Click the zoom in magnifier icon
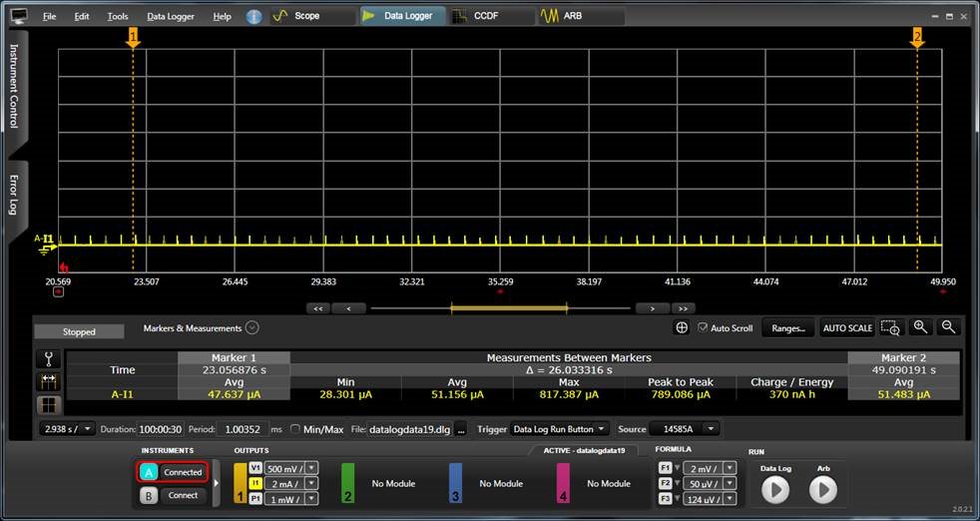Screen dimensions: 980x521 pos(920,327)
